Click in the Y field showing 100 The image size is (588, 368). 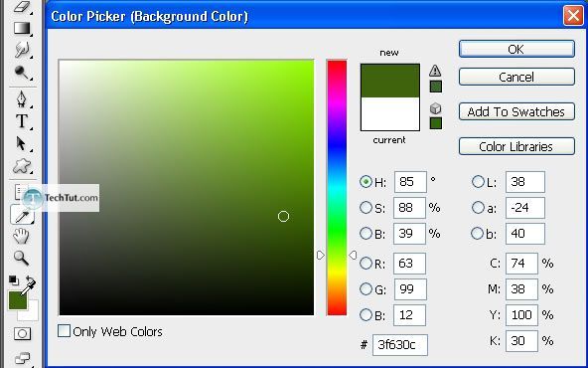point(521,315)
